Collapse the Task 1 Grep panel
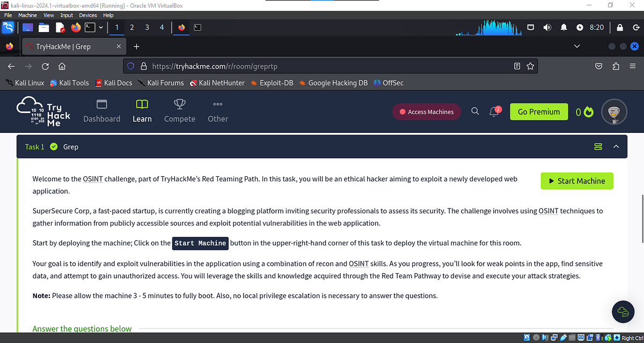Image resolution: width=644 pixels, height=343 pixels. pos(616,146)
